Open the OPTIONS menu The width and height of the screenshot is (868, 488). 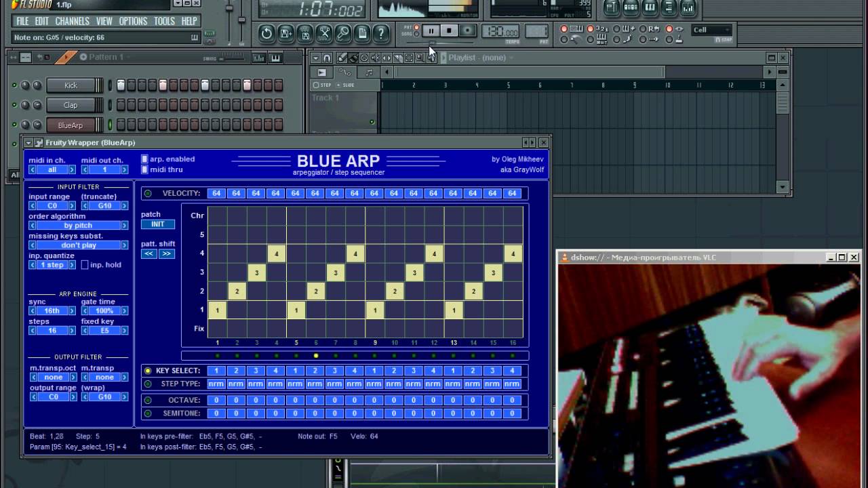[x=133, y=21]
